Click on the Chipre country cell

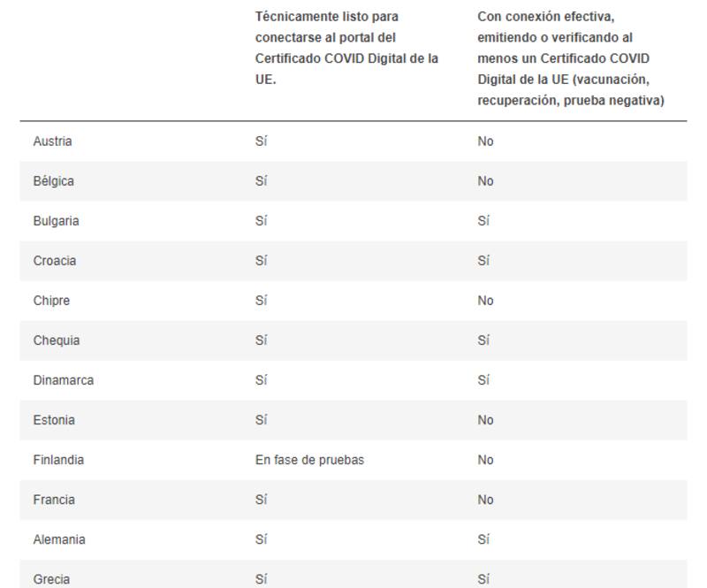click(51, 301)
